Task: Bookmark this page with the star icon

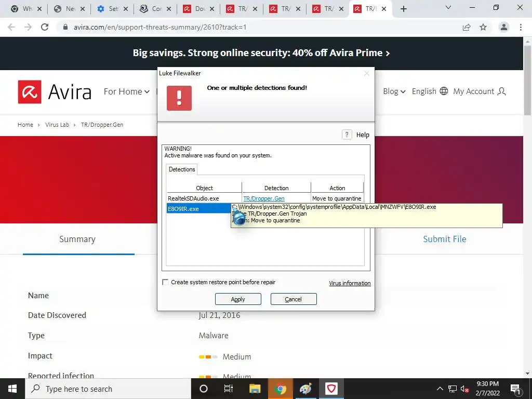Action: pyautogui.click(x=483, y=27)
